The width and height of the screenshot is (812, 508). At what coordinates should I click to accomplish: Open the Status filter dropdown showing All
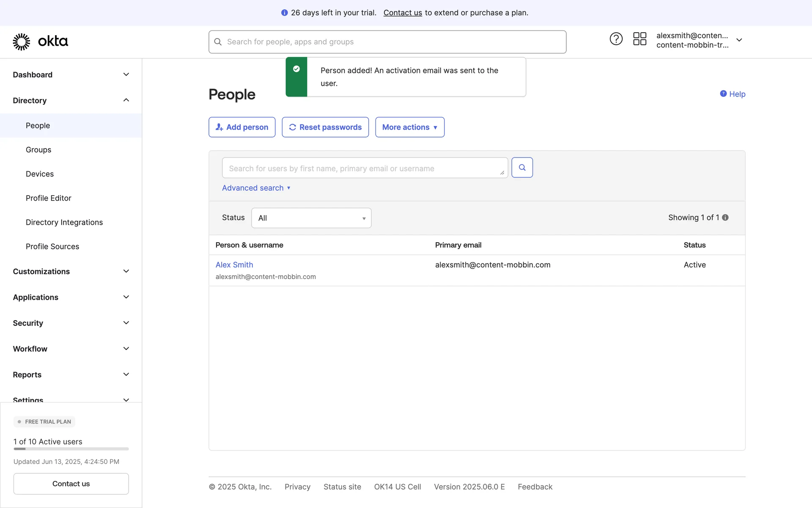click(311, 218)
